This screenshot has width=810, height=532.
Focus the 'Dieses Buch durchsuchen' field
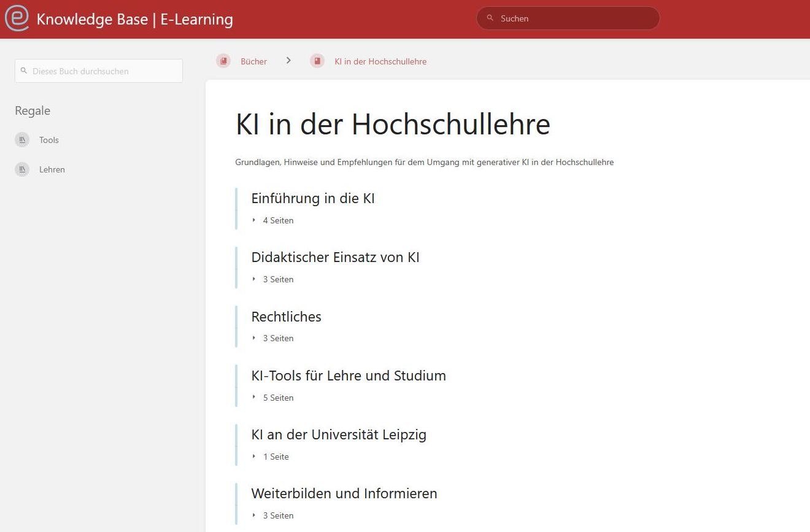click(x=99, y=71)
